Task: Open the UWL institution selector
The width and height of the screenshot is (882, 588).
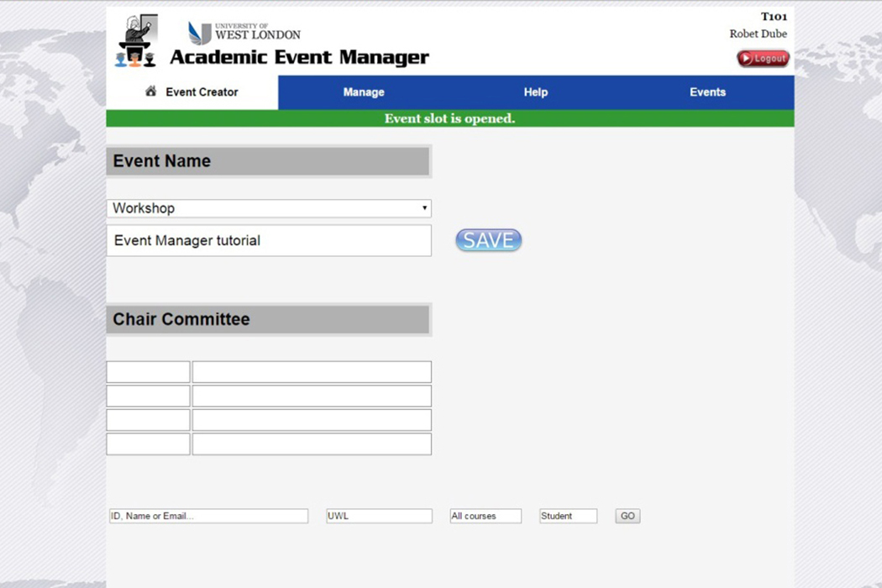Action: coord(379,516)
